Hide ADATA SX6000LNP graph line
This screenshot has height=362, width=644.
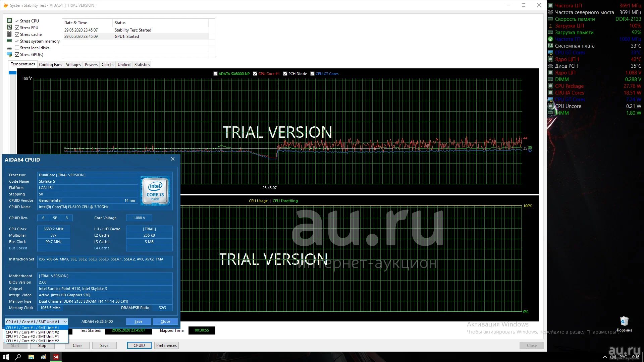215,74
